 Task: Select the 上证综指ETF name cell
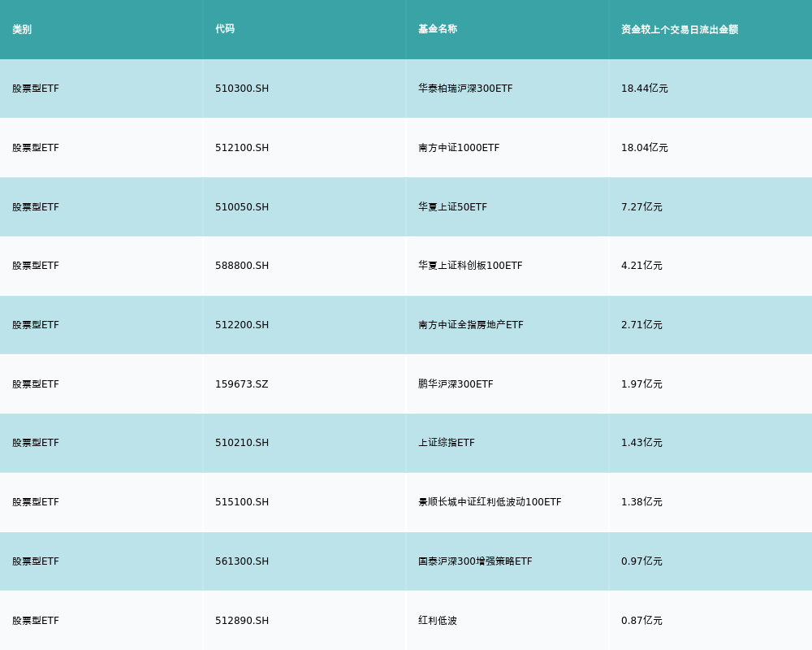pos(447,443)
